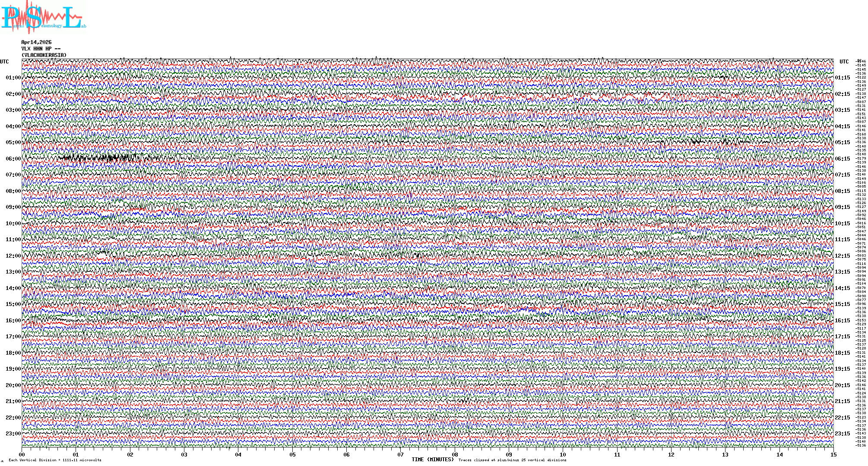The height and width of the screenshot is (466, 868).
Task: Click the 16:15 label on right side
Action: click(842, 321)
